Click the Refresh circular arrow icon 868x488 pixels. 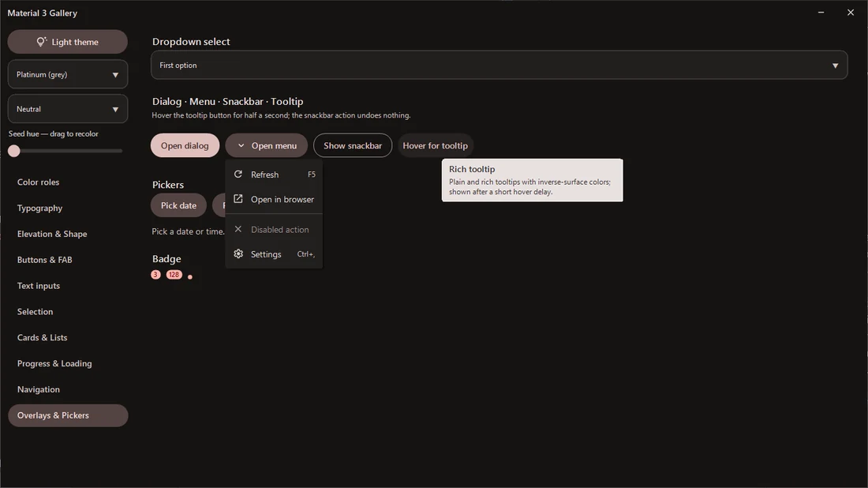click(x=238, y=174)
